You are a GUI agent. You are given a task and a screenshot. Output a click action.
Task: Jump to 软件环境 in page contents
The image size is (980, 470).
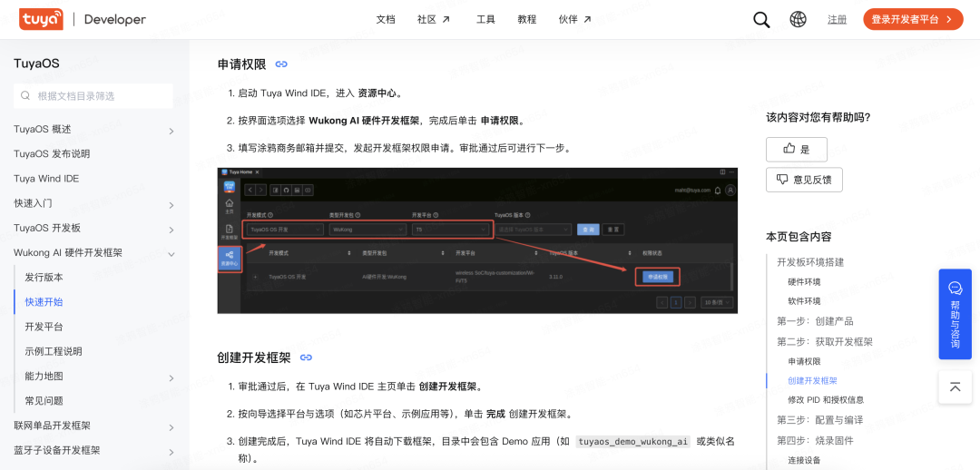coord(804,301)
